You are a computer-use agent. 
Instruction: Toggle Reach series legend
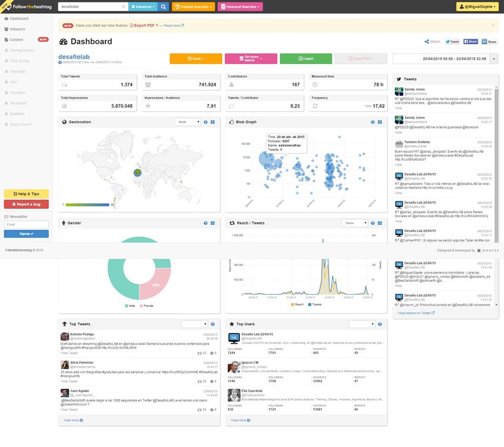(x=297, y=304)
